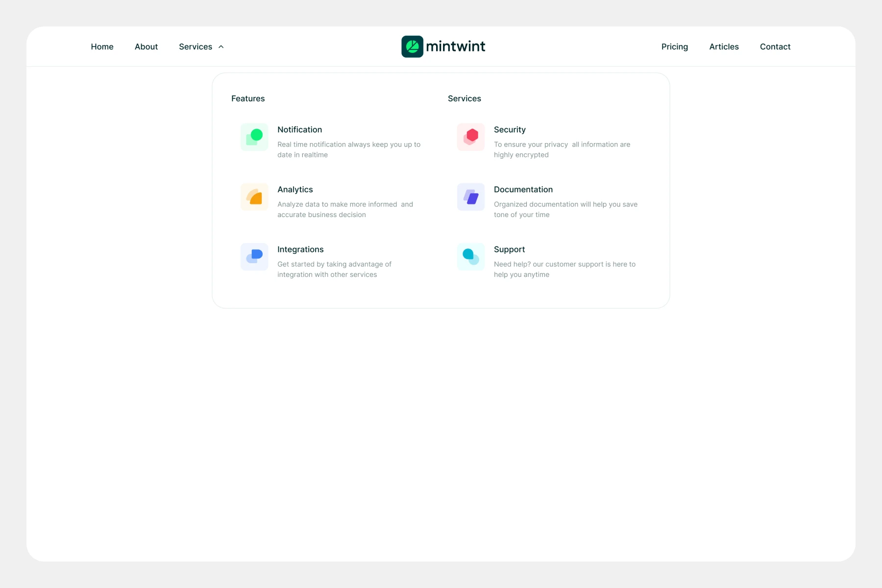Open the Documentation title link
The image size is (882, 588).
coord(523,190)
